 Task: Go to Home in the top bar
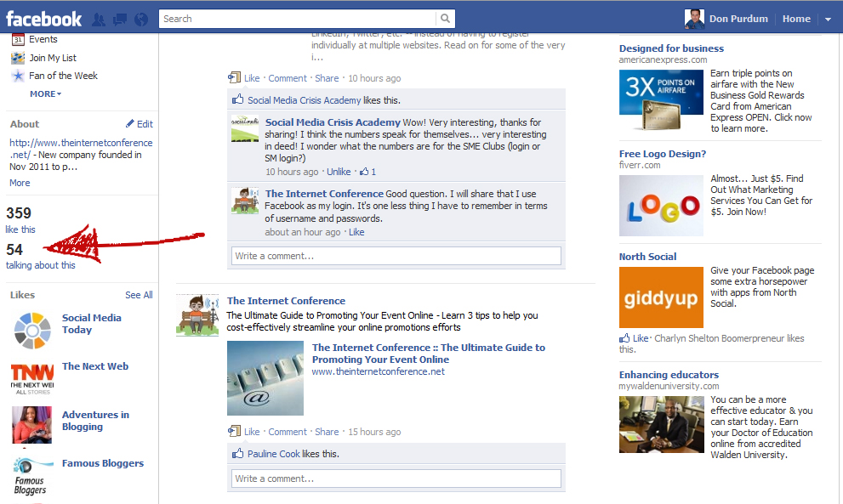[x=796, y=19]
